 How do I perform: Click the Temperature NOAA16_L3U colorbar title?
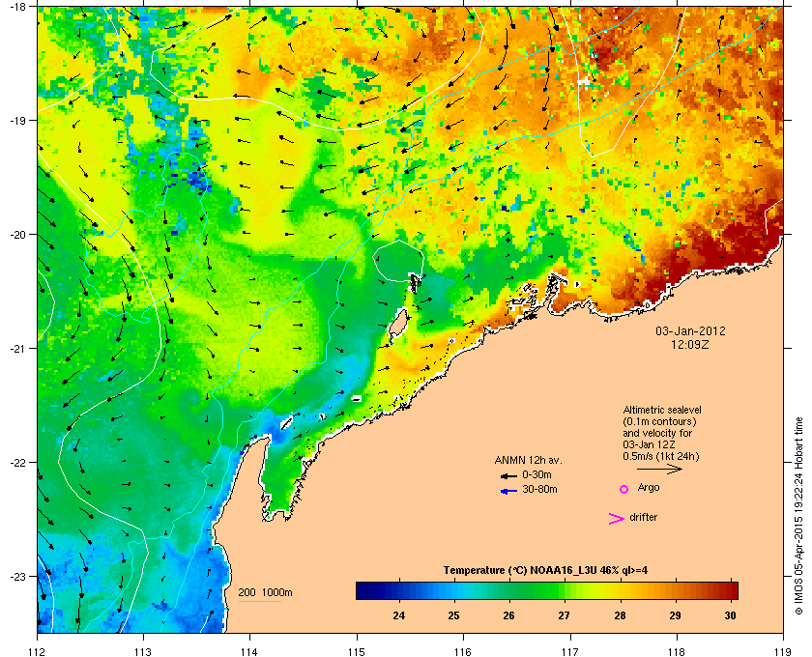point(545,570)
